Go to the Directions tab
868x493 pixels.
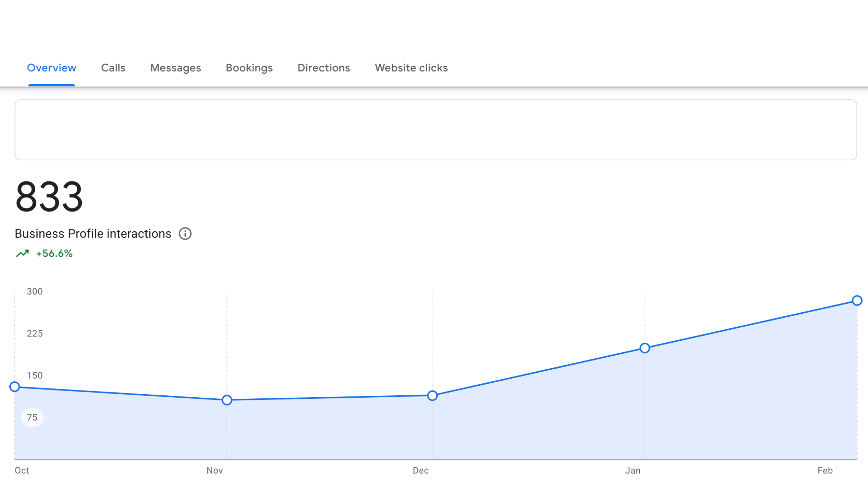324,68
